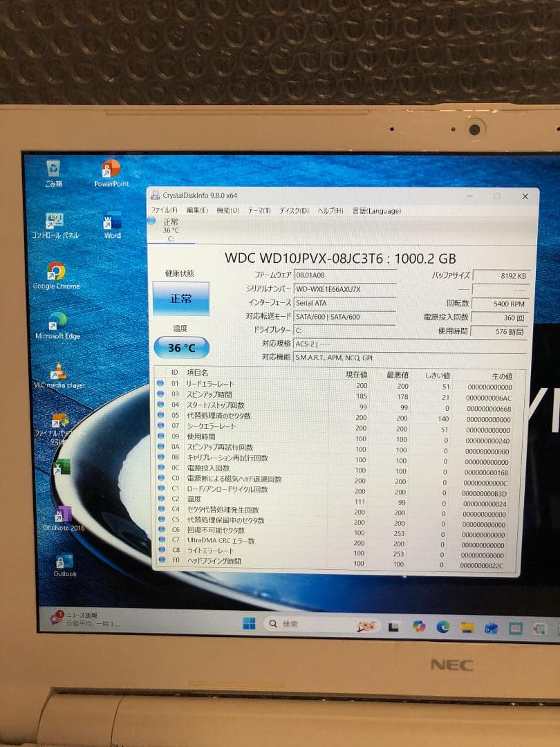The image size is (560, 747).
Task: Click the status icon of row C5 代替処理保留中のセクタ数
Action: (161, 519)
